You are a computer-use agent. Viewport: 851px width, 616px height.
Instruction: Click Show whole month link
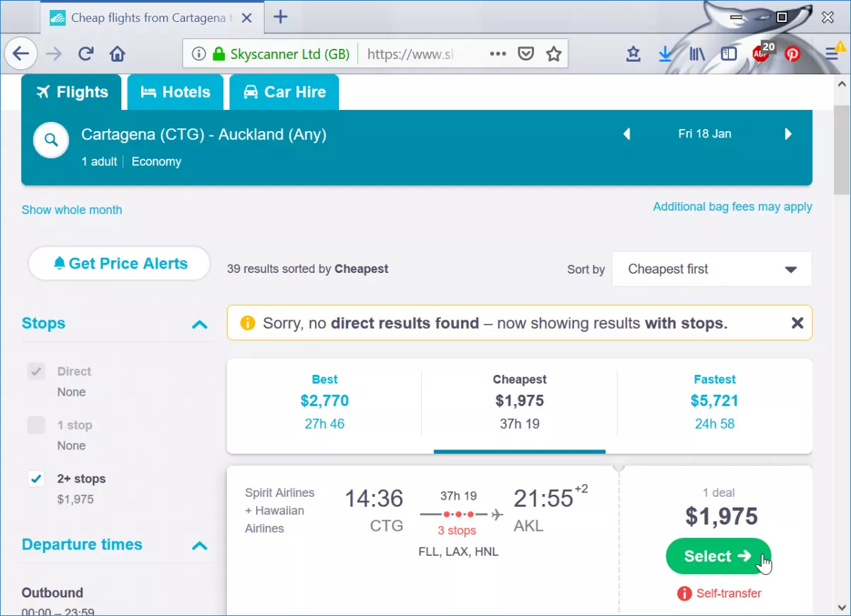[72, 210]
